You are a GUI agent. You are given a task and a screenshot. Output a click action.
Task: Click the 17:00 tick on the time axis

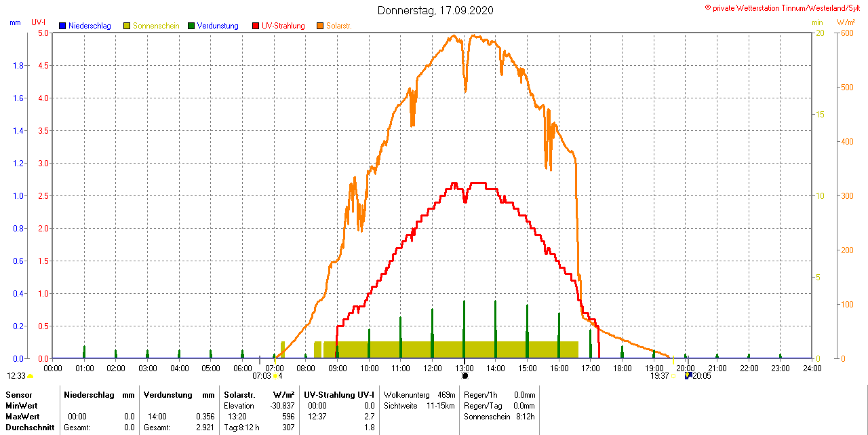(x=591, y=368)
